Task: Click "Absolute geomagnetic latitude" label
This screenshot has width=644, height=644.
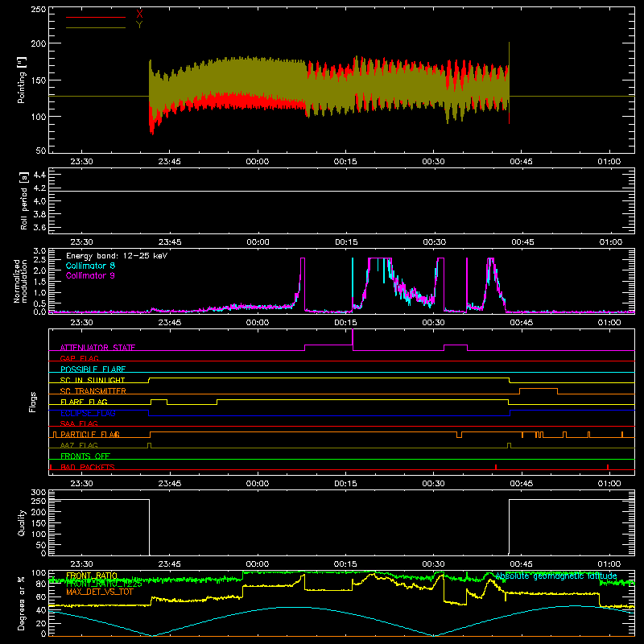Action: [x=556, y=576]
